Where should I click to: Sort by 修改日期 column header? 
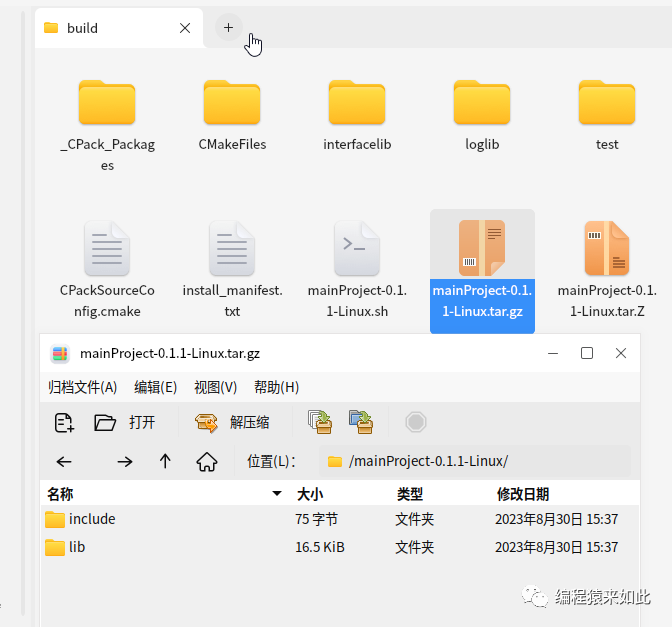(x=523, y=494)
